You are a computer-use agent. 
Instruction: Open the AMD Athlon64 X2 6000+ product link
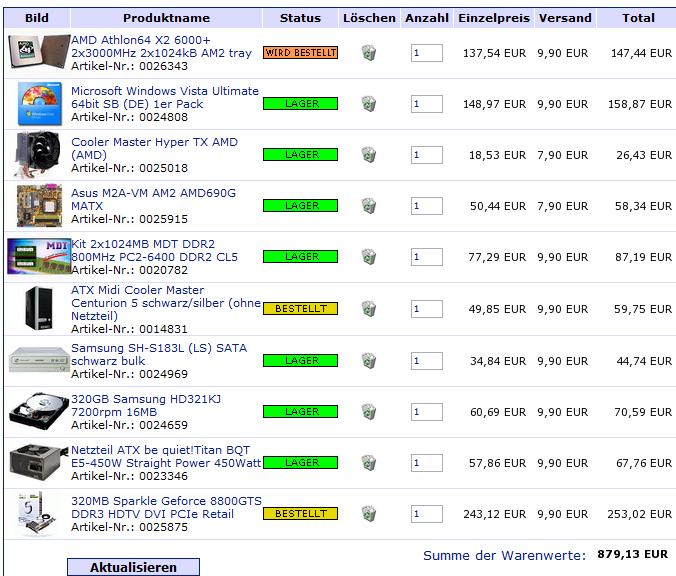click(161, 47)
